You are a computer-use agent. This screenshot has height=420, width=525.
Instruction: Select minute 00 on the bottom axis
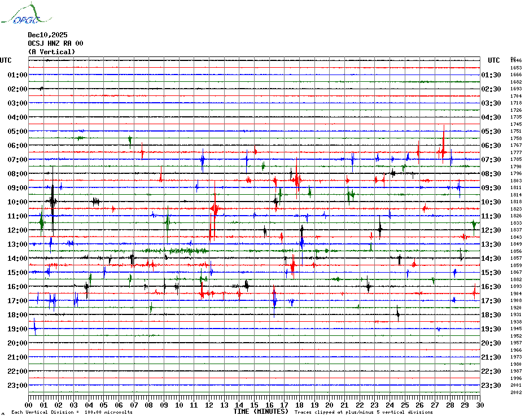(x=29, y=405)
